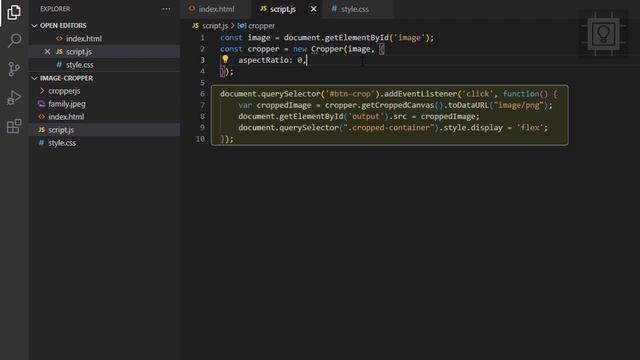The image size is (640, 360).
Task: Click the JS file icon in breadcrumb
Action: point(196,25)
